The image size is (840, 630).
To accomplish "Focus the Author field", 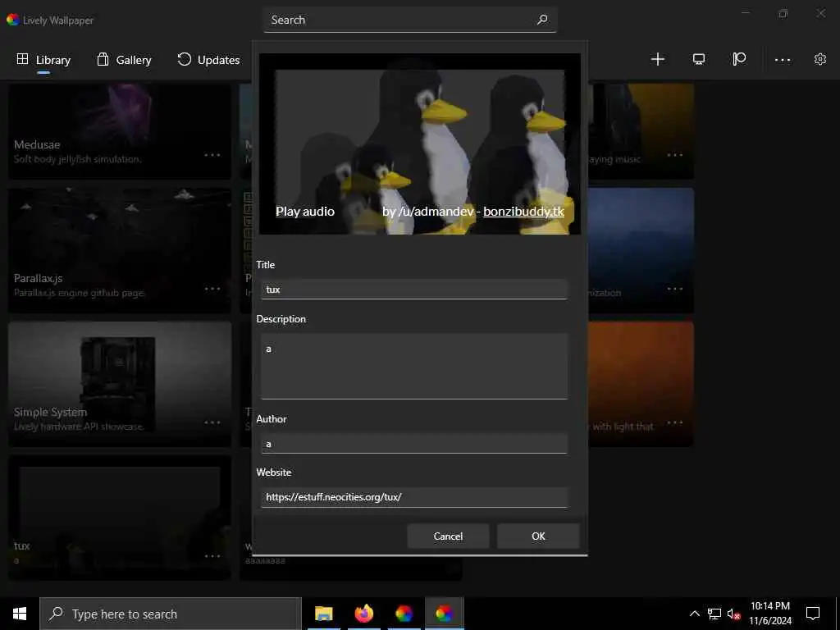I will click(414, 444).
